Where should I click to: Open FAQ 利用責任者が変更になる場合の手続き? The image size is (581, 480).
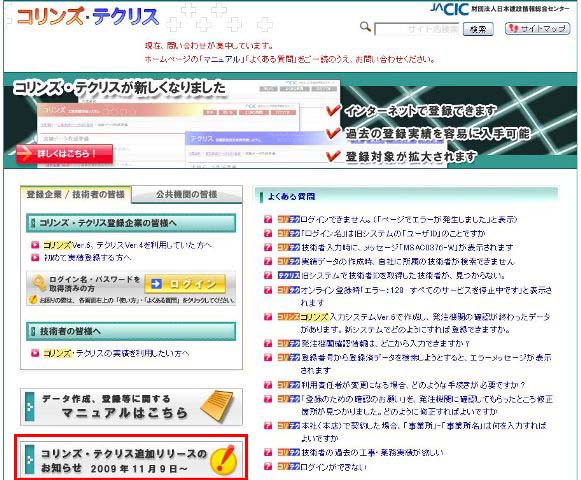coord(414,385)
